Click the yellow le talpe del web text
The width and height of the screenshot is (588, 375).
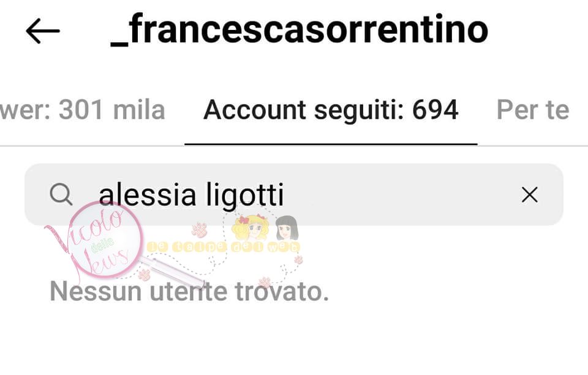coord(224,247)
